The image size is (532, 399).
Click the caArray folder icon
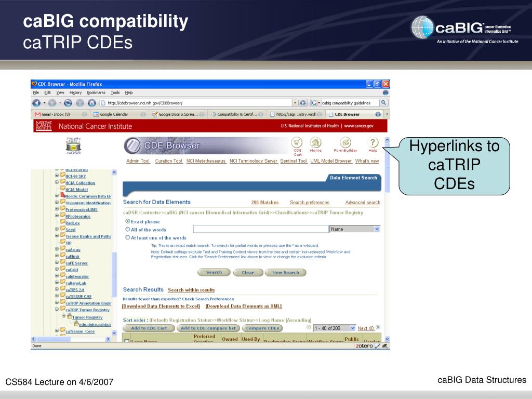point(62,249)
